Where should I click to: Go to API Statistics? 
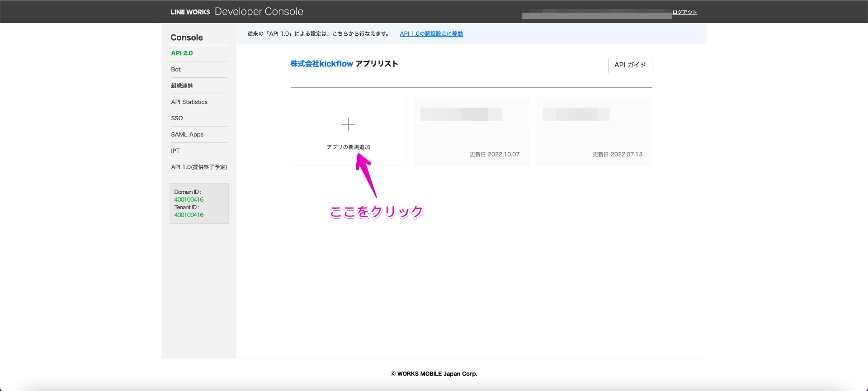(189, 102)
